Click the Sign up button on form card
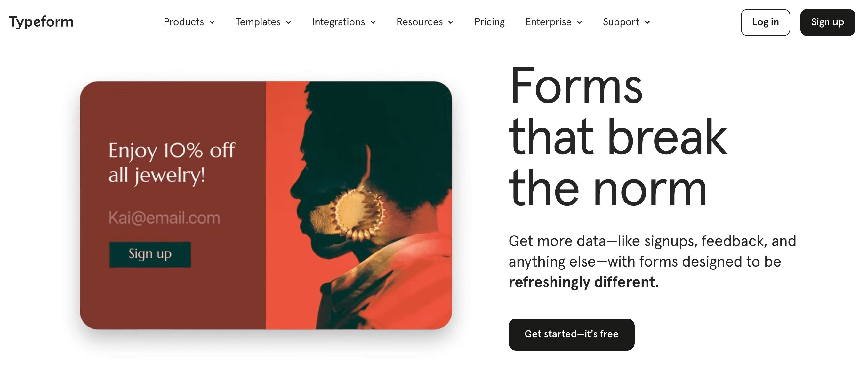The width and height of the screenshot is (868, 389). click(x=150, y=253)
